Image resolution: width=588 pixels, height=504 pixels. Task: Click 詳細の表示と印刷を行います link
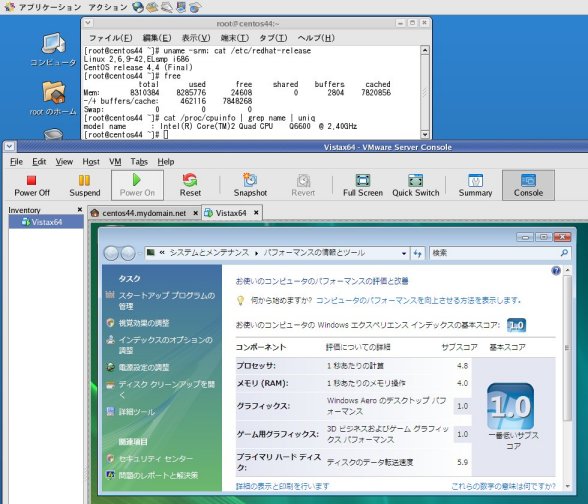tap(282, 486)
